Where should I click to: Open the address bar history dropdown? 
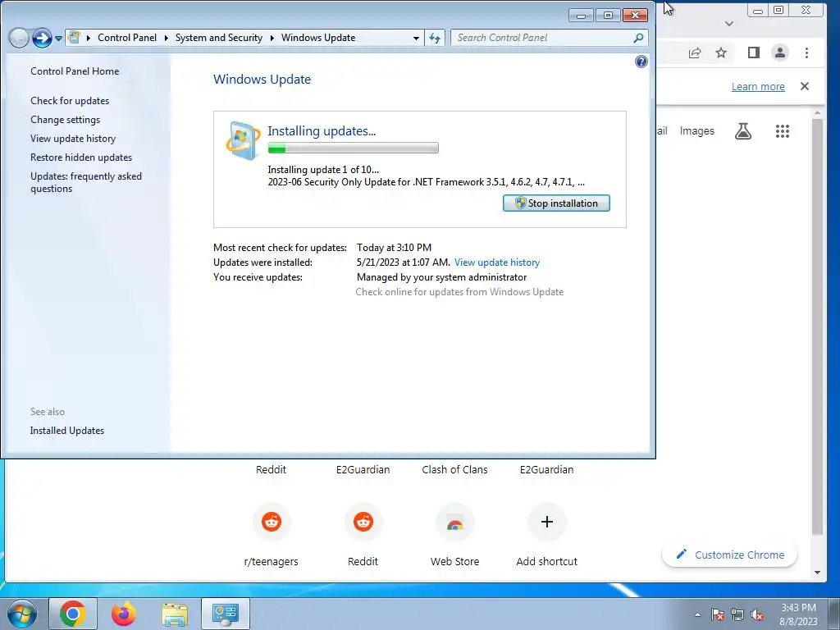tap(416, 38)
